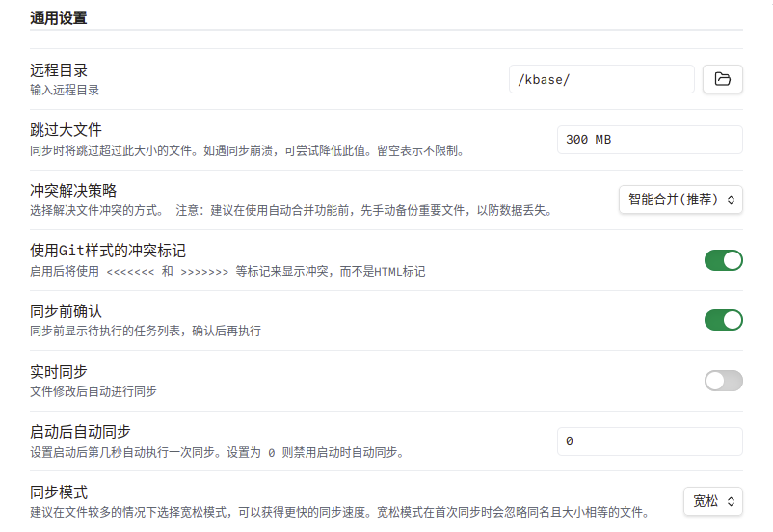
Task: Click the 使用Git样式的冲突标记 title text
Action: (108, 252)
